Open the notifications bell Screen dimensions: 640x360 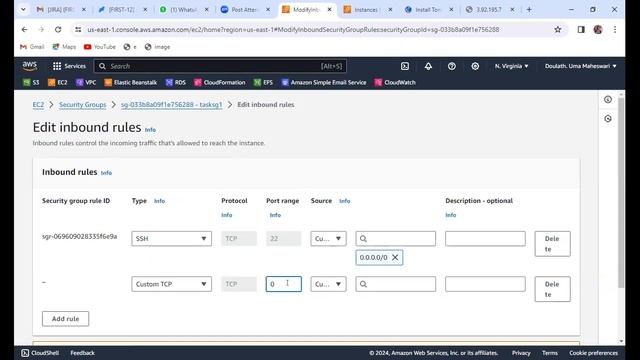[x=428, y=66]
